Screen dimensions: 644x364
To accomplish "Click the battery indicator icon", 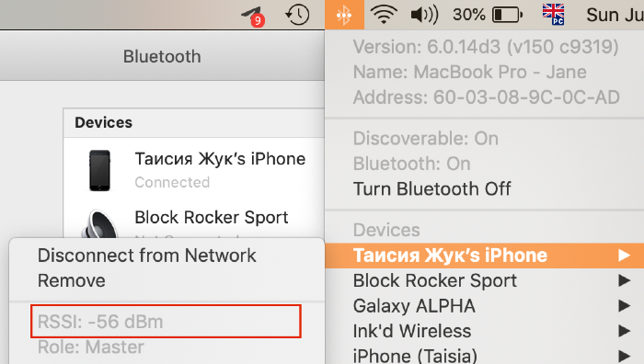I will click(507, 16).
